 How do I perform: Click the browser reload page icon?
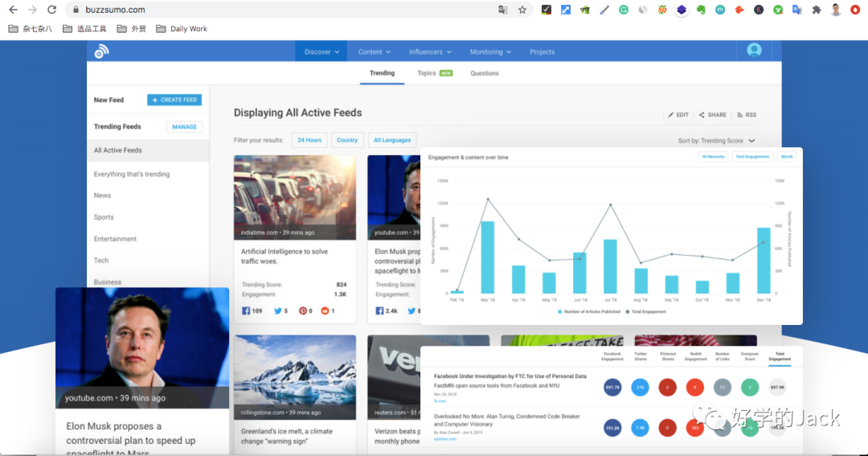coord(52,10)
